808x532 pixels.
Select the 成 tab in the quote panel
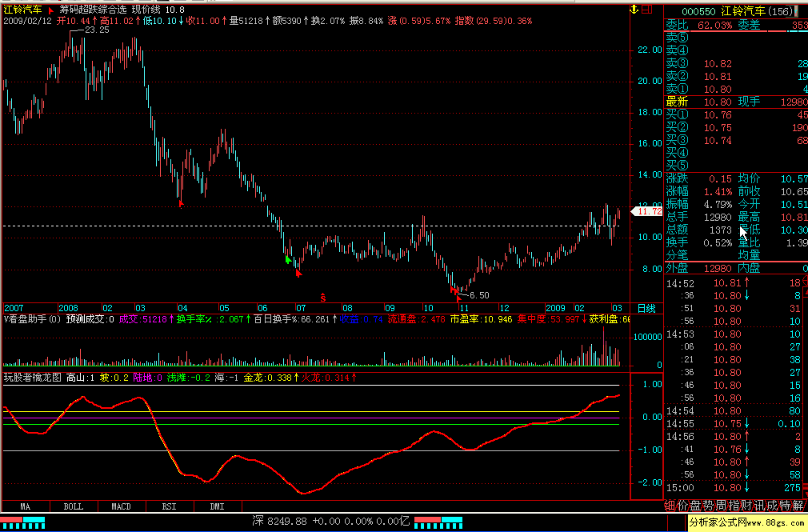[x=773, y=506]
